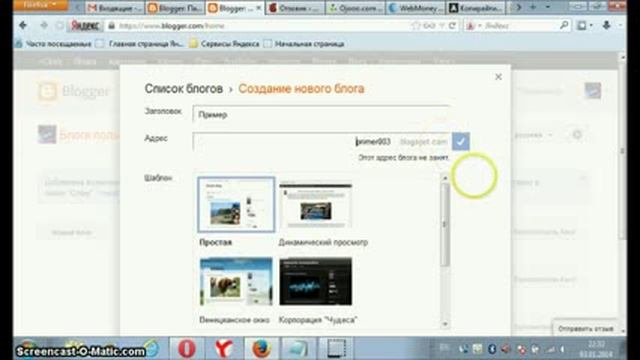
Task: Select the 'Простая' template thumbnail
Action: (x=236, y=204)
